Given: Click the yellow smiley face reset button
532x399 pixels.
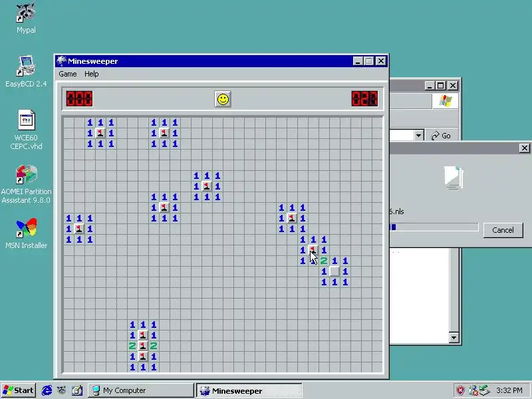Looking at the screenshot, I should coord(223,99).
